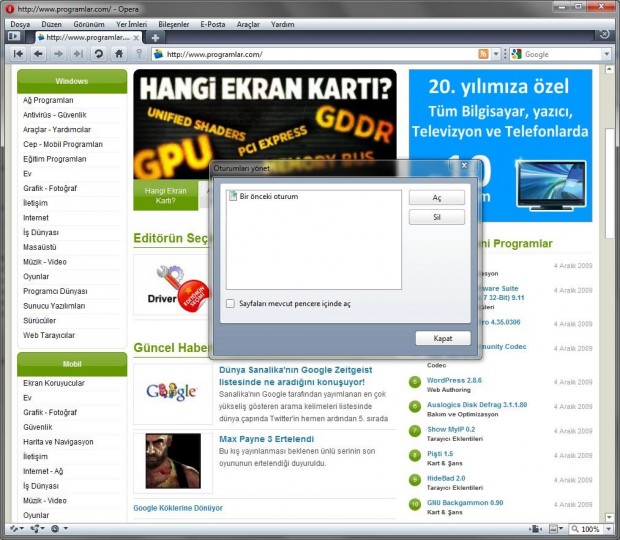Click the site favicon in address bar
This screenshot has height=540, width=620.
[x=159, y=54]
